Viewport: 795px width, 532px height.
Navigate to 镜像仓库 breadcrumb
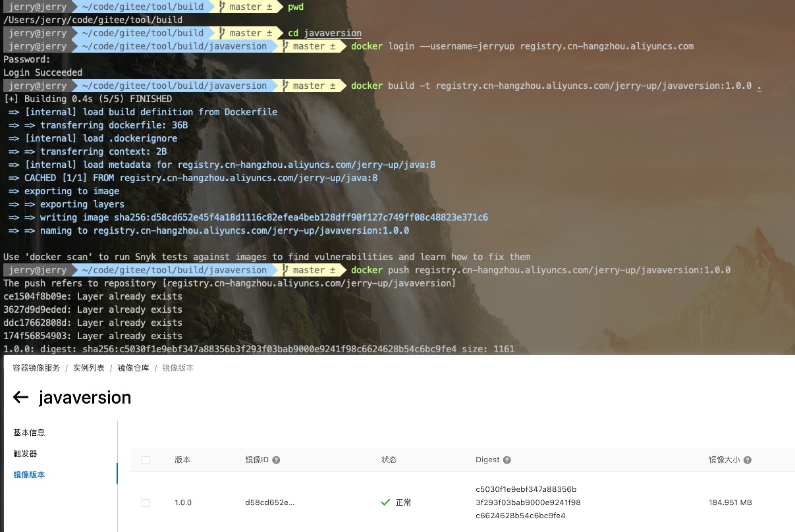134,368
